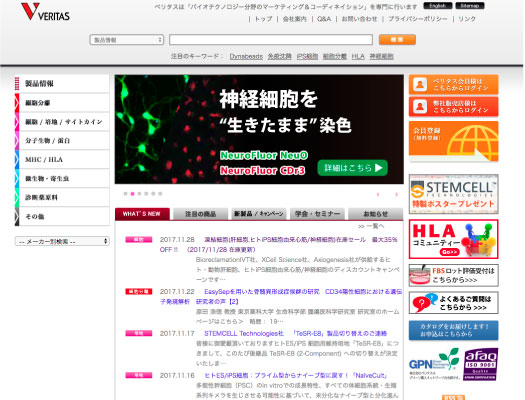The image size is (525, 400).
Task: Select Dynabeads keyword link
Action: [246, 56]
